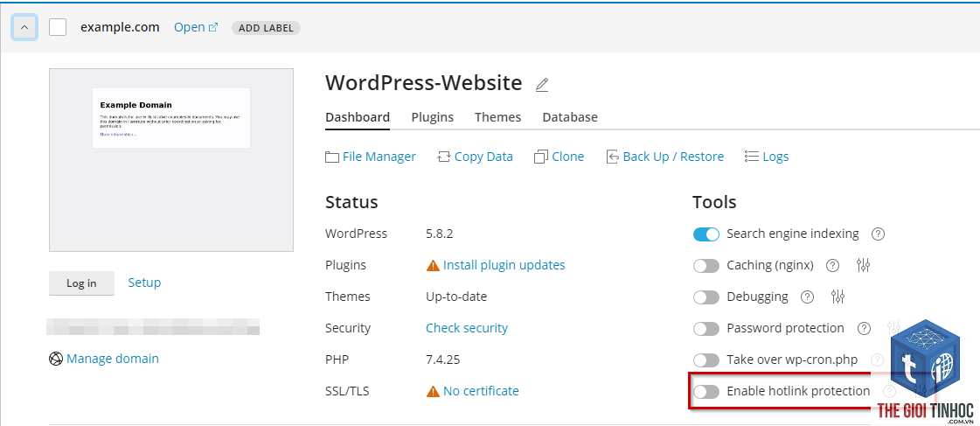This screenshot has height=426, width=980.
Task: Click the Manage domain globe icon
Action: tap(56, 359)
